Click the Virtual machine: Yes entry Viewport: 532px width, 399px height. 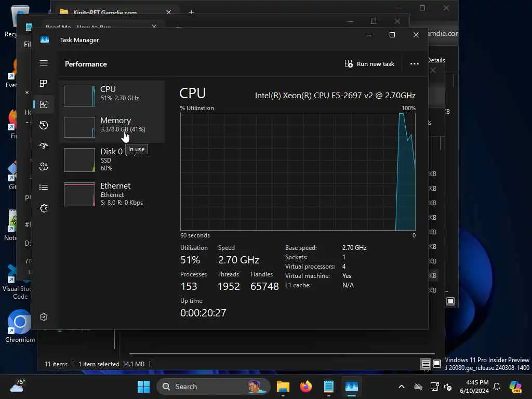318,276
